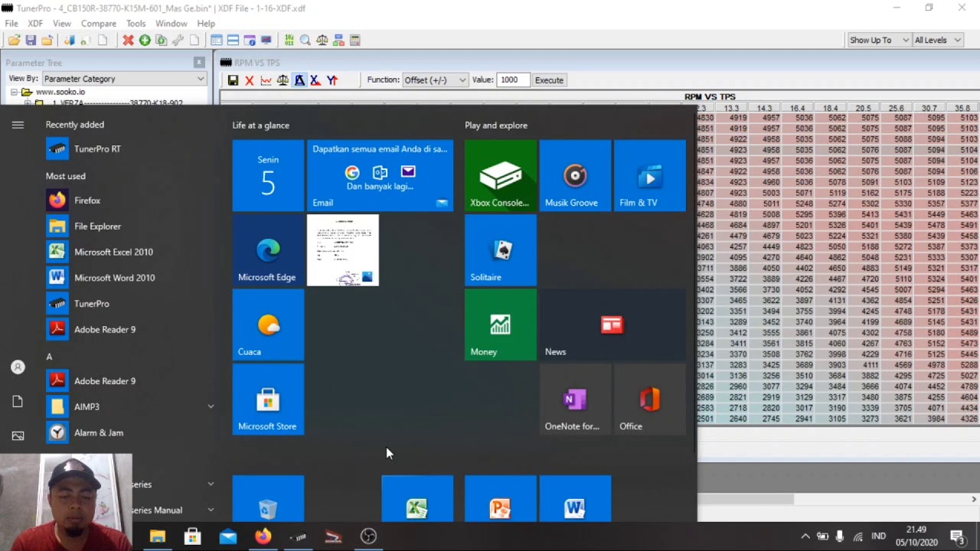Click the balance scale icon in table toolbar
The width and height of the screenshot is (980, 551).
tap(283, 80)
